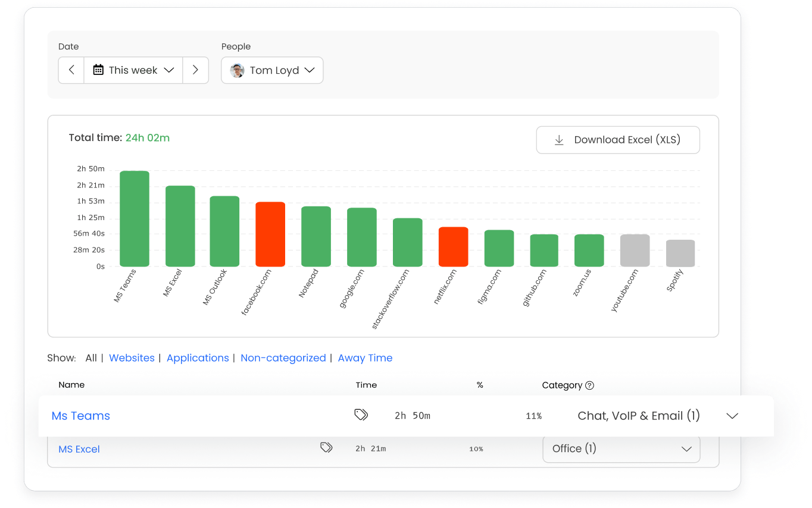Click the gray youtube.com bar
This screenshot has height=508, width=812.
tap(635, 250)
